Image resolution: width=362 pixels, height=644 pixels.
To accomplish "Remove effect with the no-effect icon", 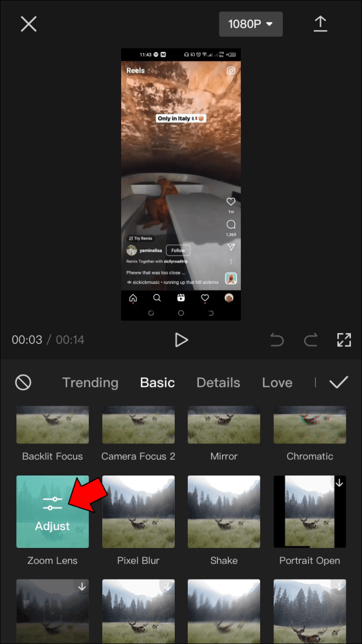I will click(x=23, y=383).
